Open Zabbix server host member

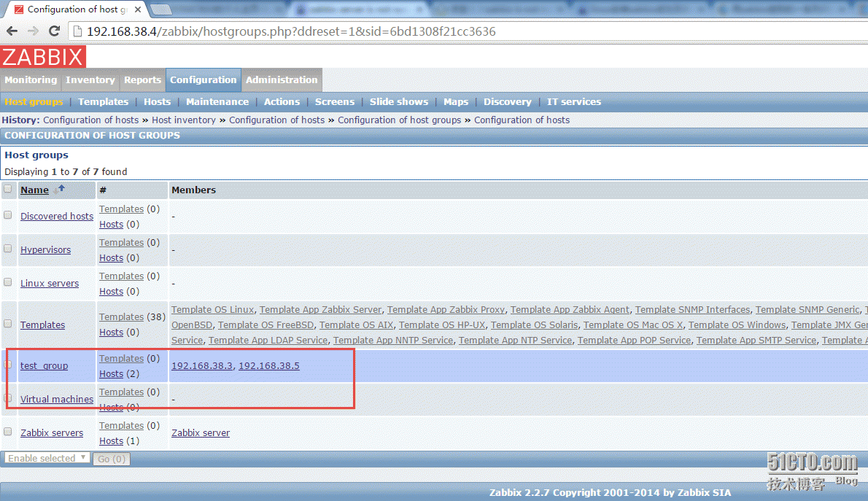click(201, 433)
